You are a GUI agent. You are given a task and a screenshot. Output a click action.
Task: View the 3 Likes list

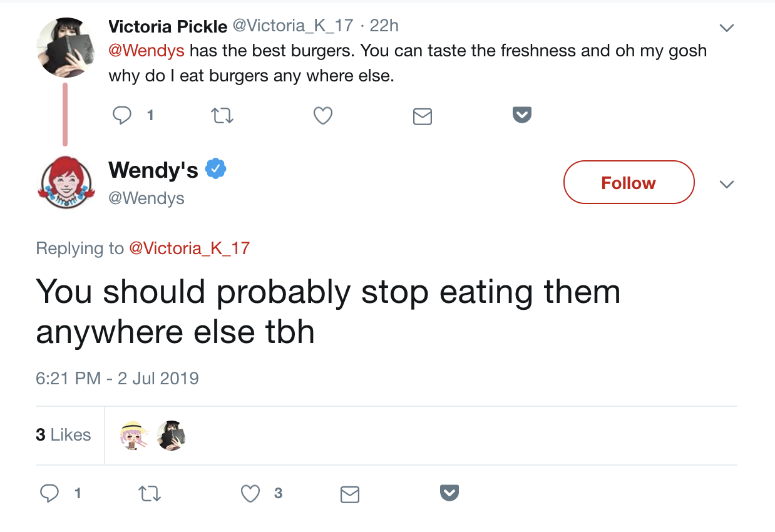tap(63, 435)
